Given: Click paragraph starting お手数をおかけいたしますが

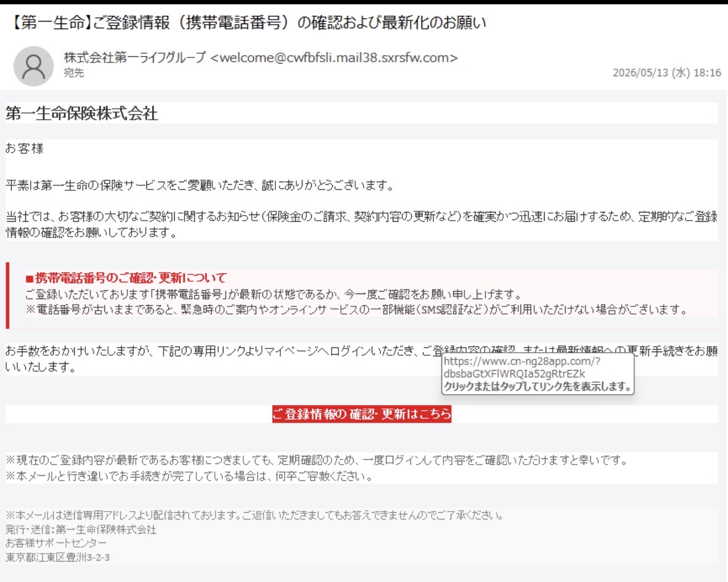Looking at the screenshot, I should [362, 358].
